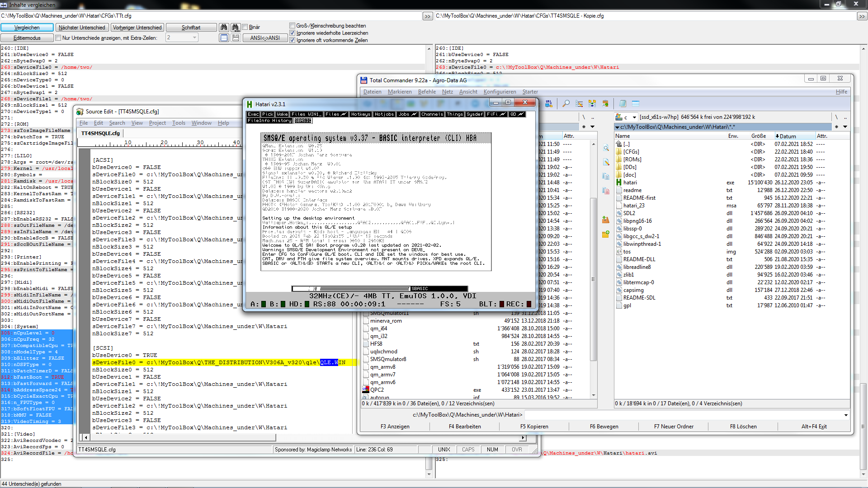Click the new folder icon with green plus
This screenshot has width=868, height=488.
606,234
